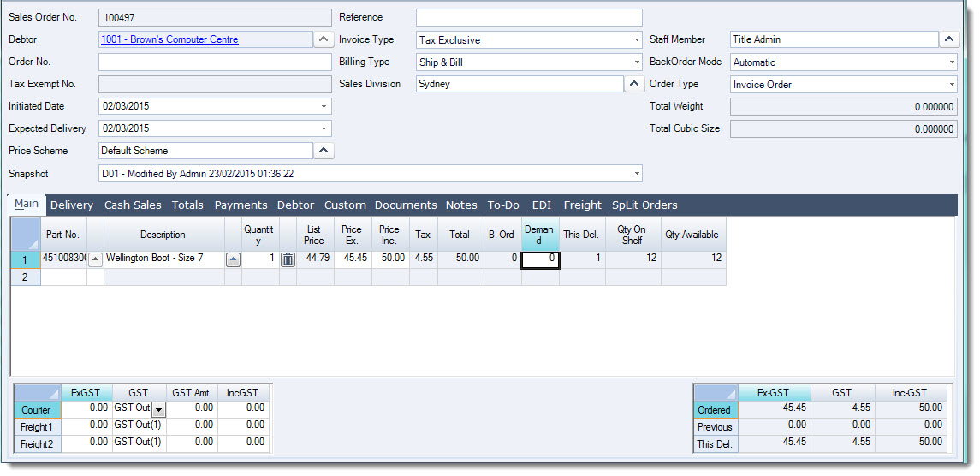Click Wellington Boot - Size 7 description cell
Viewport: 980px width, 476px height.
[x=163, y=259]
